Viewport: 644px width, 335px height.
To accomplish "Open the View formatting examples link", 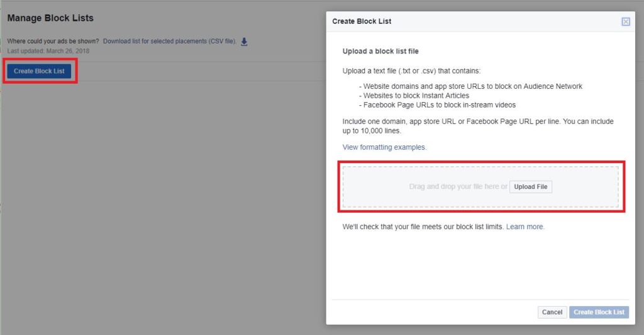I will [x=384, y=147].
